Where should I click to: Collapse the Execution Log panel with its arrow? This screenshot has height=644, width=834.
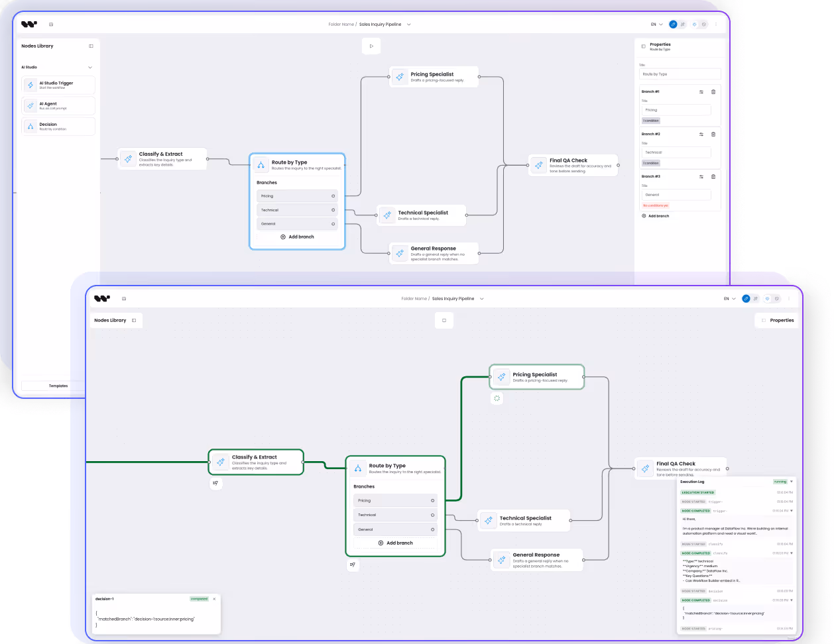point(791,482)
